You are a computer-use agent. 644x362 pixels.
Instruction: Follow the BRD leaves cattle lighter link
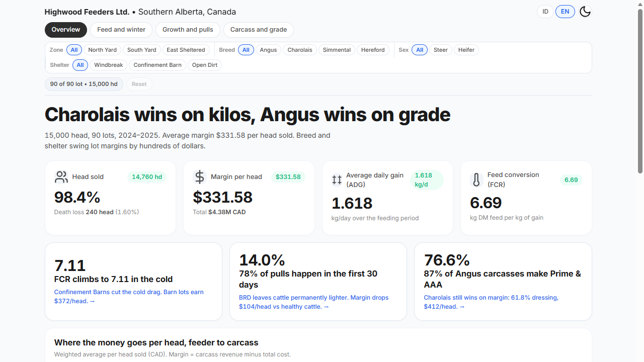[x=313, y=302]
